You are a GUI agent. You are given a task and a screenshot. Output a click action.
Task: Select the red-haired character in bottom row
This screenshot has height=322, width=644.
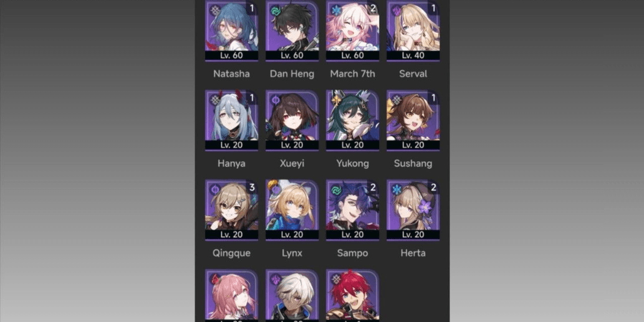click(353, 295)
